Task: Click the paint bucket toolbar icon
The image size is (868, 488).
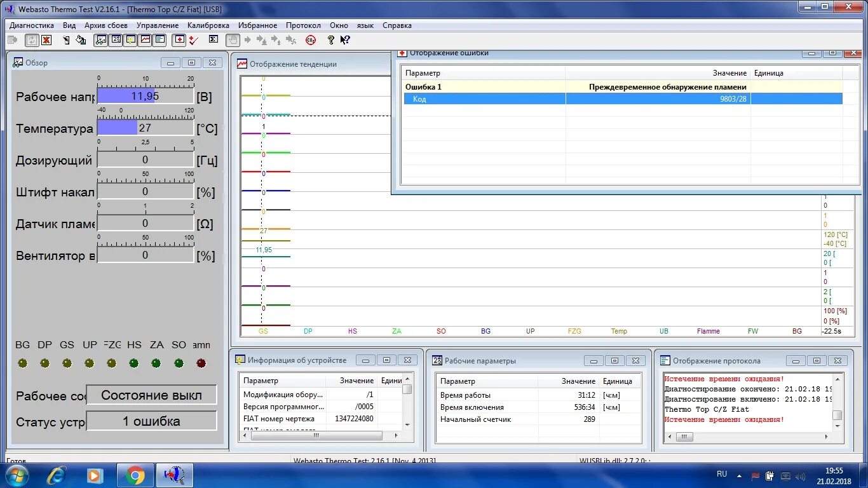Action: point(81,40)
